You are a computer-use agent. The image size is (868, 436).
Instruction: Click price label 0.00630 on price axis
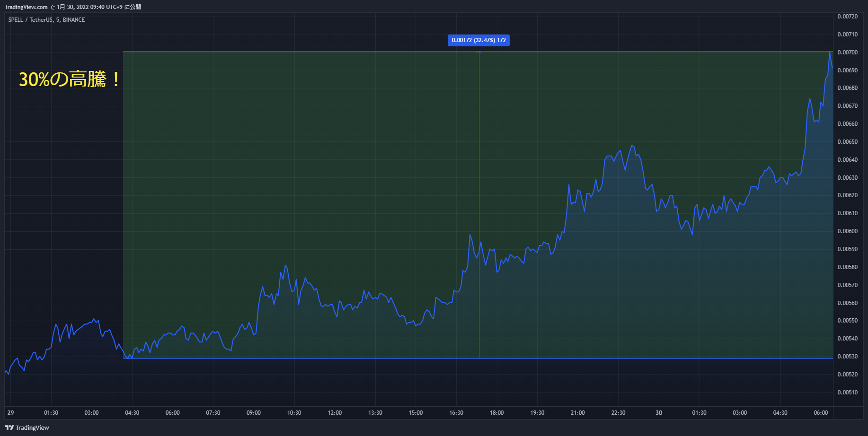coord(847,178)
